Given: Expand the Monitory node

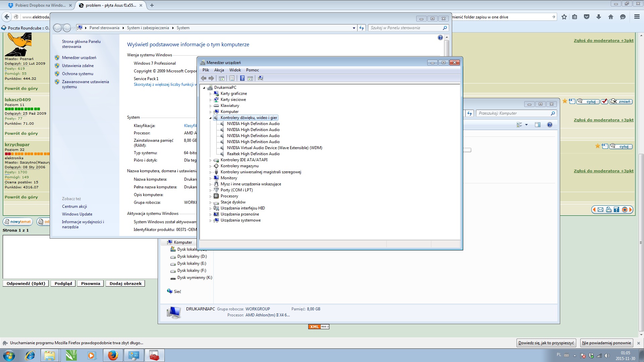Looking at the screenshot, I should 210,178.
